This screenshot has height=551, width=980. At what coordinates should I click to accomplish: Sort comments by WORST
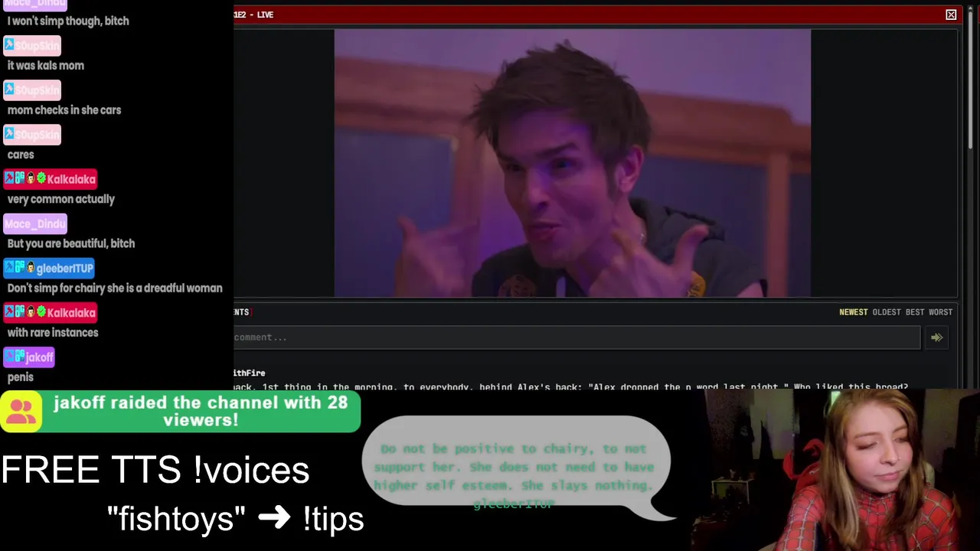(x=940, y=312)
